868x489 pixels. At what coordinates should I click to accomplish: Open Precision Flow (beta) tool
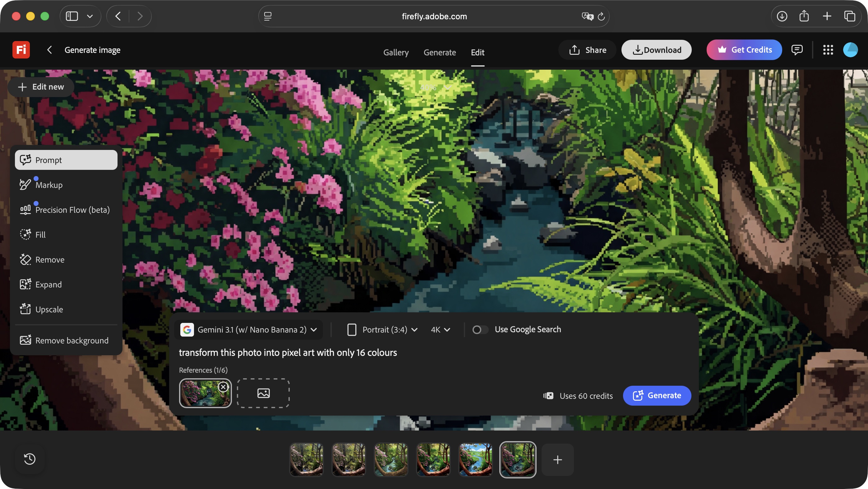pos(66,210)
